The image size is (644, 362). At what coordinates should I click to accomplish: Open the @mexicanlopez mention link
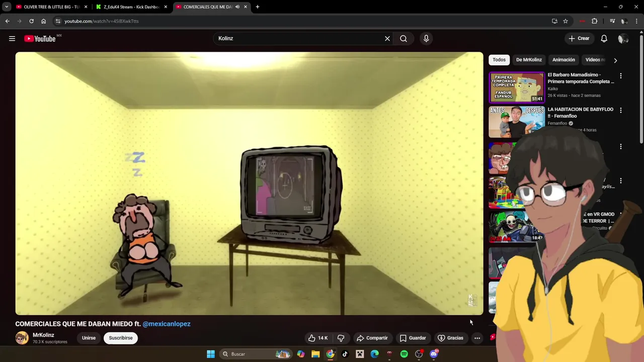click(167, 324)
